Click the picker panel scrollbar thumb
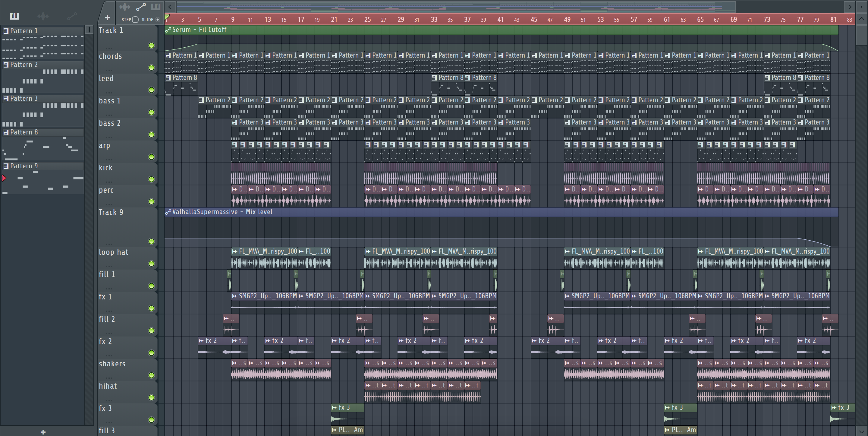This screenshot has width=868, height=436. pos(89,30)
